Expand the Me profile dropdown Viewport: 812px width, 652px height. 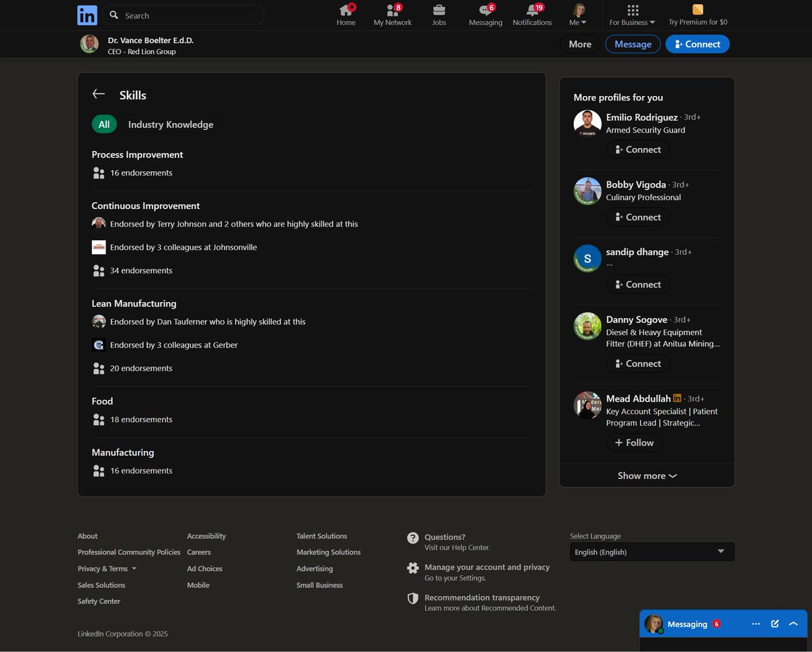tap(579, 15)
